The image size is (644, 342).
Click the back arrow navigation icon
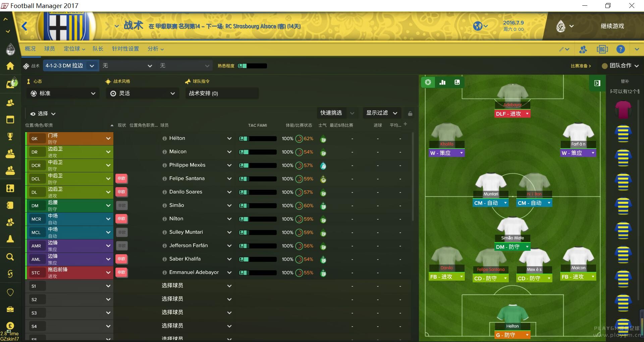[24, 26]
